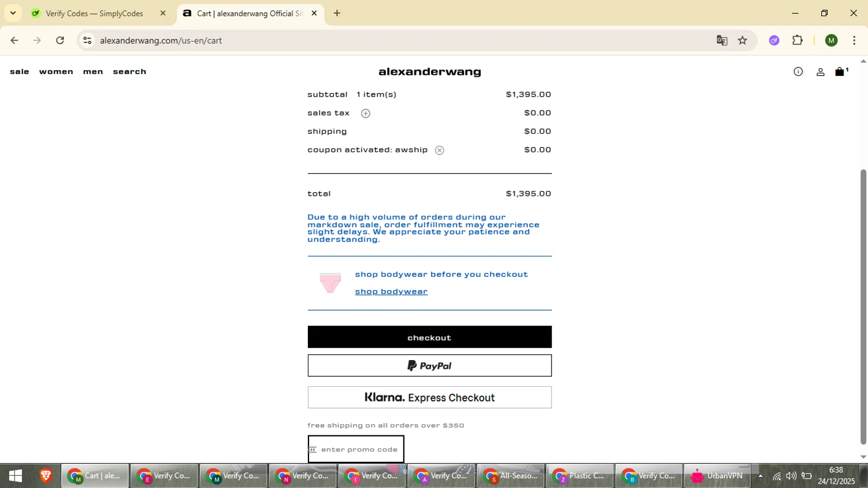Viewport: 868px width, 488px height.
Task: Remove the awship coupon with X icon
Action: click(440, 151)
